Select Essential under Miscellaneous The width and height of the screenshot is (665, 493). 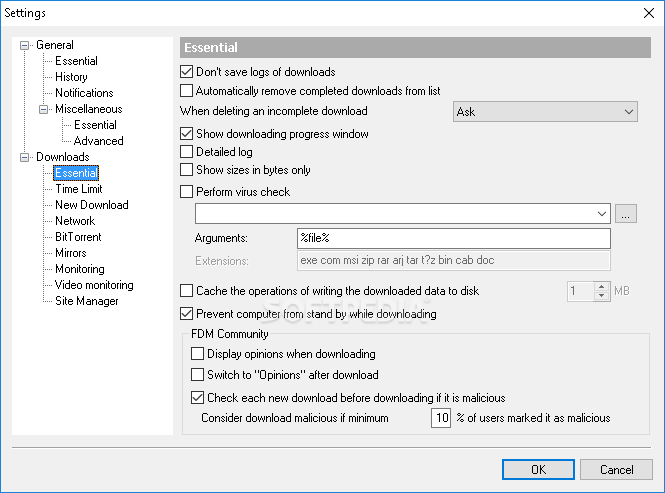point(95,125)
